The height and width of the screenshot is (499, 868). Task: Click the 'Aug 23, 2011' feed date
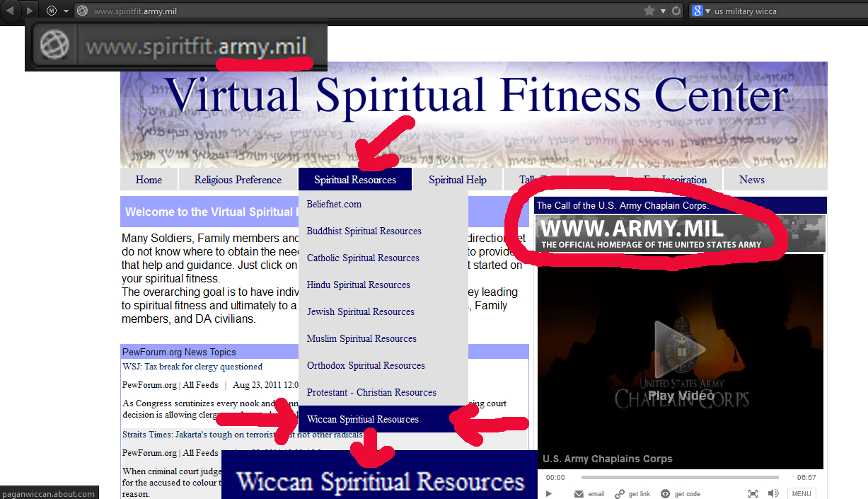point(258,385)
